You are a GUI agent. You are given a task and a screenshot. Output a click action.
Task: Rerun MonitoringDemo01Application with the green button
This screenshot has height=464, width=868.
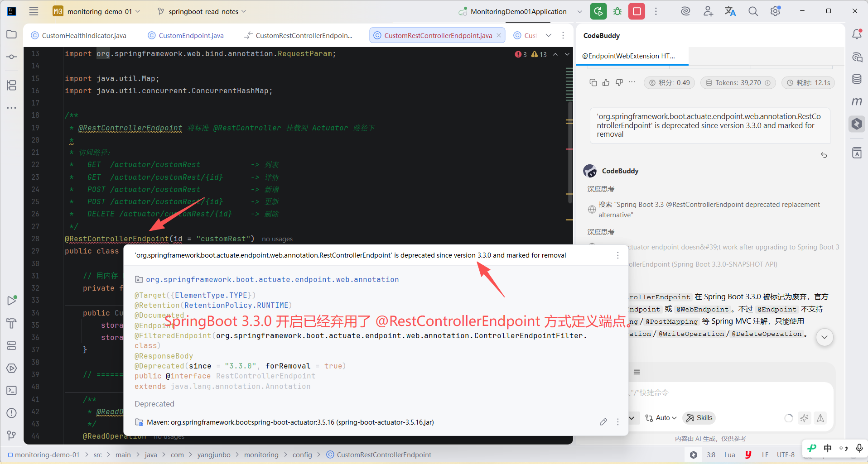pos(598,11)
